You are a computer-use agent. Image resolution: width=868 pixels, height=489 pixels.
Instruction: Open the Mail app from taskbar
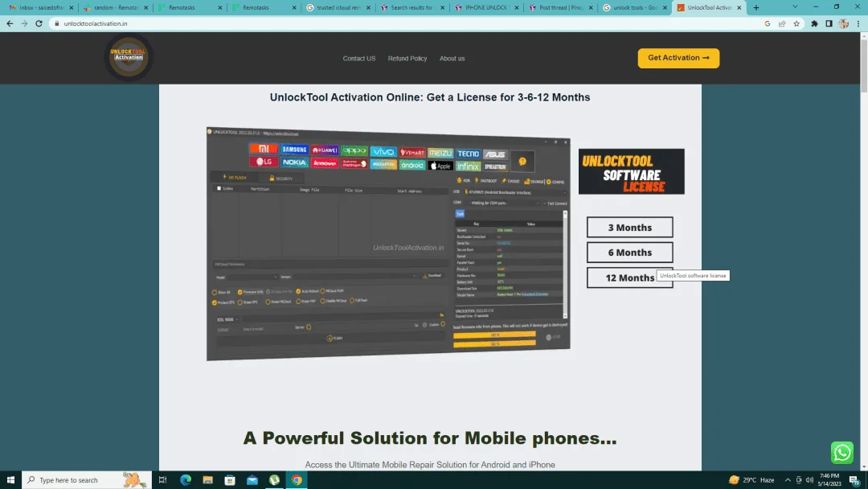[252, 479]
